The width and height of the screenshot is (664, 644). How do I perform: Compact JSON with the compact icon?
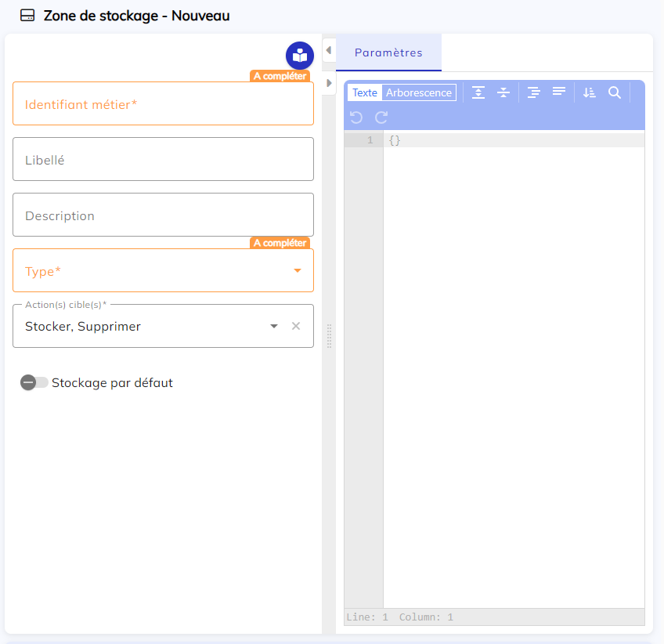pyautogui.click(x=559, y=92)
